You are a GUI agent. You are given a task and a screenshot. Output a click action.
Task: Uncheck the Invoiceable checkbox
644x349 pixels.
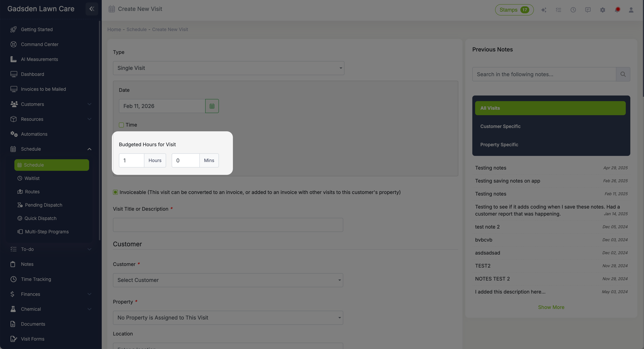(115, 192)
